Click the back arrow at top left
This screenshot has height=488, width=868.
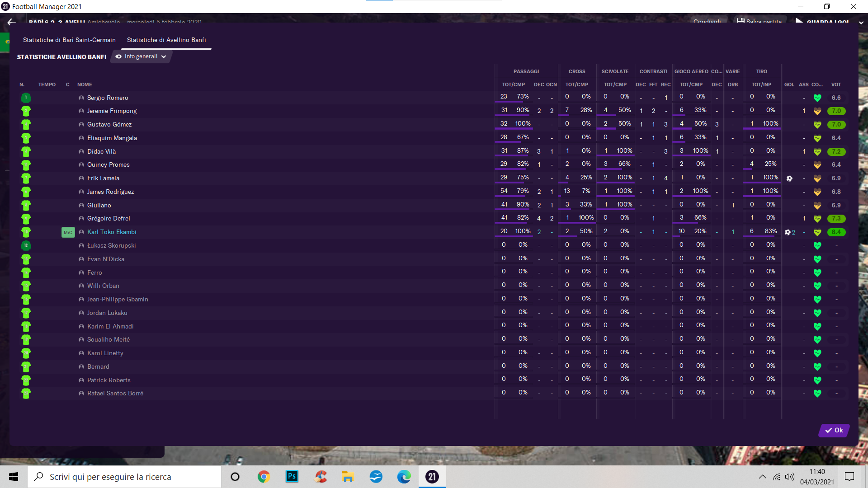(x=11, y=22)
